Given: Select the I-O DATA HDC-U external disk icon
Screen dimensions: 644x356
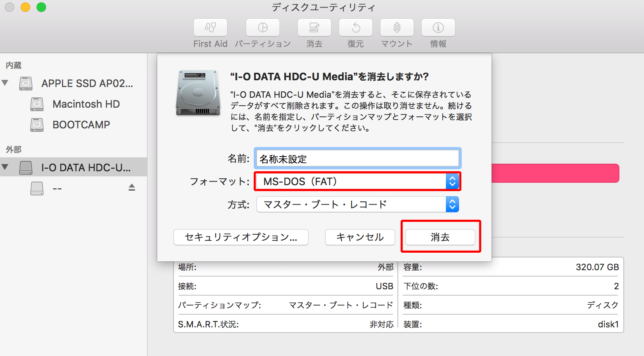Looking at the screenshot, I should (x=26, y=168).
